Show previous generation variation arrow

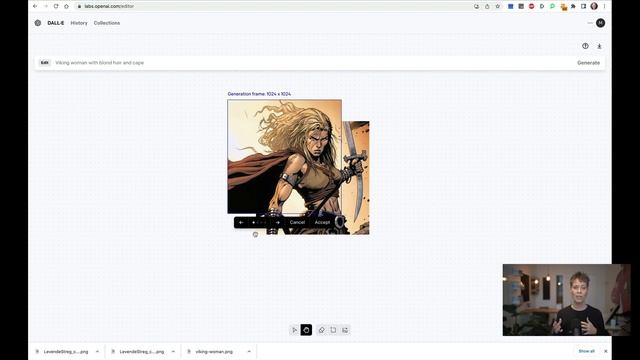[x=241, y=222]
